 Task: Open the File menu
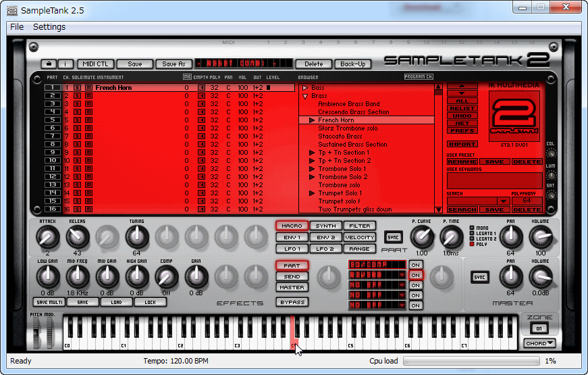(x=17, y=27)
